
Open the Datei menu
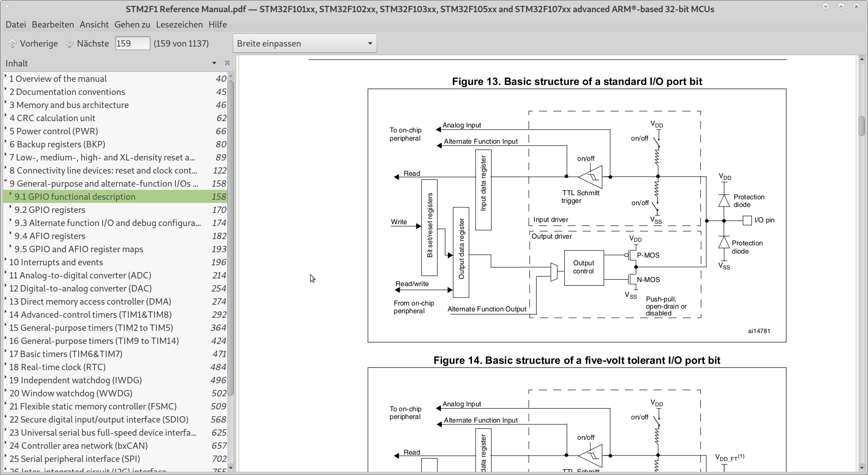point(16,24)
